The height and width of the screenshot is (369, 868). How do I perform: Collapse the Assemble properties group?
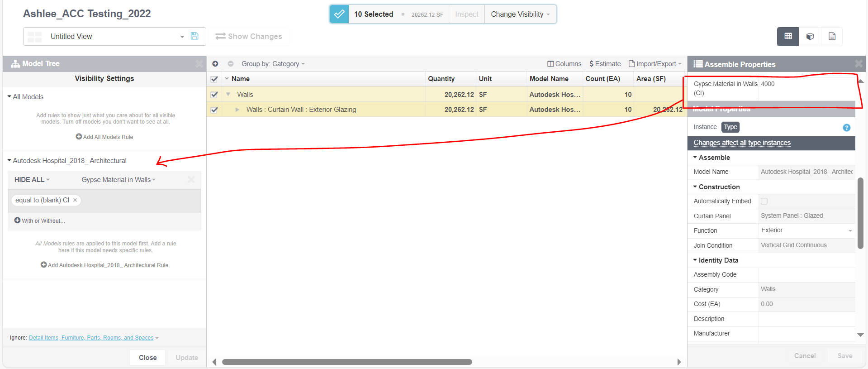tap(695, 157)
